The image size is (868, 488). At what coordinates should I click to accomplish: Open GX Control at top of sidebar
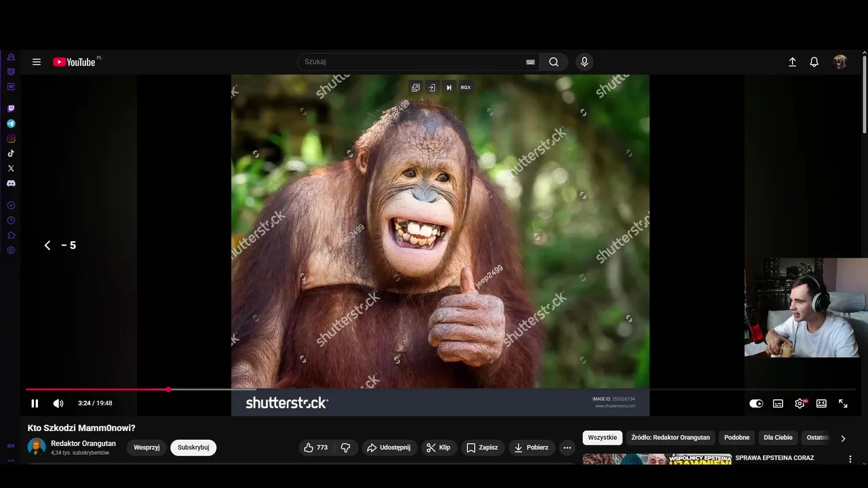pyautogui.click(x=11, y=57)
